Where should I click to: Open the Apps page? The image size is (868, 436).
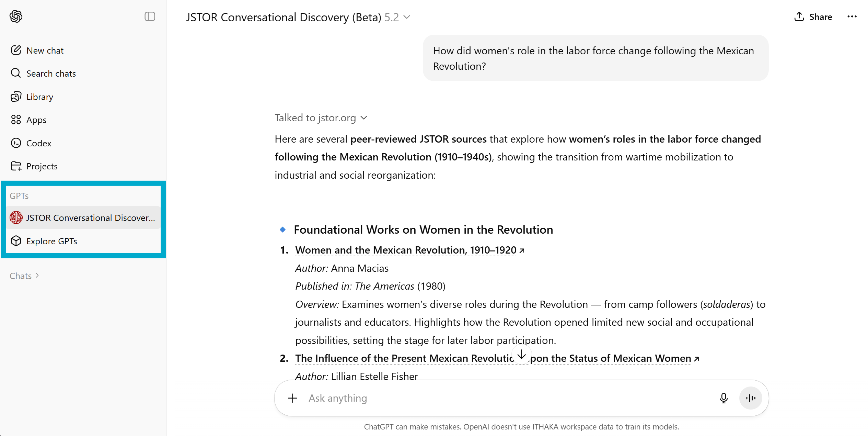36,120
